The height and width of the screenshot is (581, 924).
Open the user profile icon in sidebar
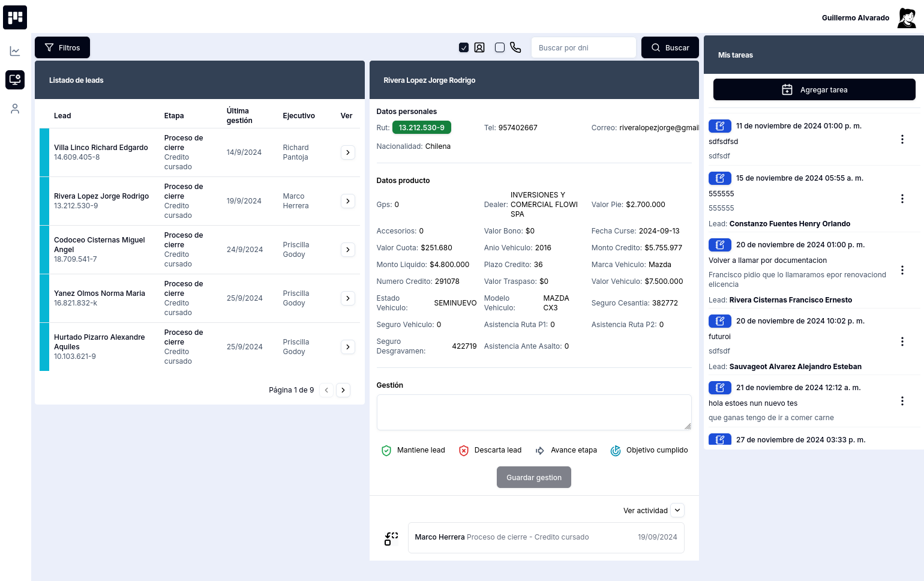tap(15, 109)
